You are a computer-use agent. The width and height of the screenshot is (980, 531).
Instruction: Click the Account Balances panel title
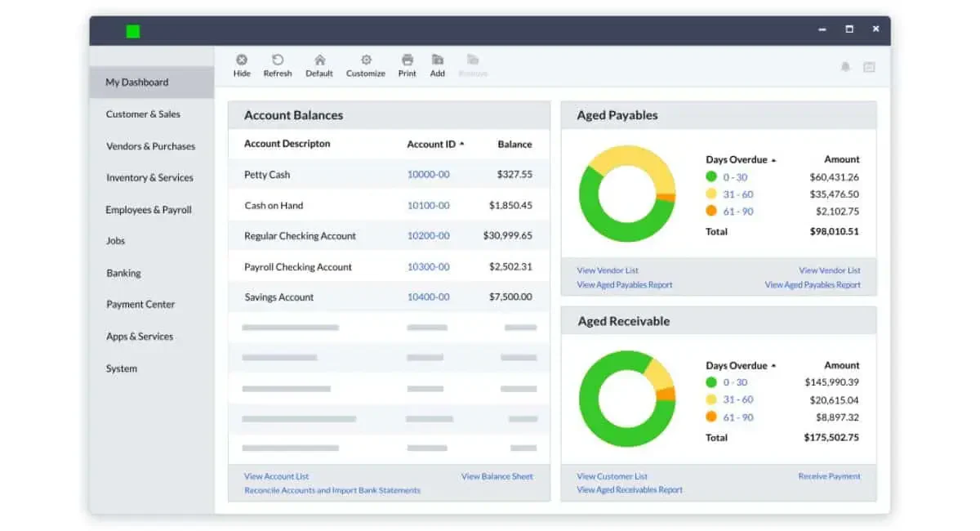point(293,115)
